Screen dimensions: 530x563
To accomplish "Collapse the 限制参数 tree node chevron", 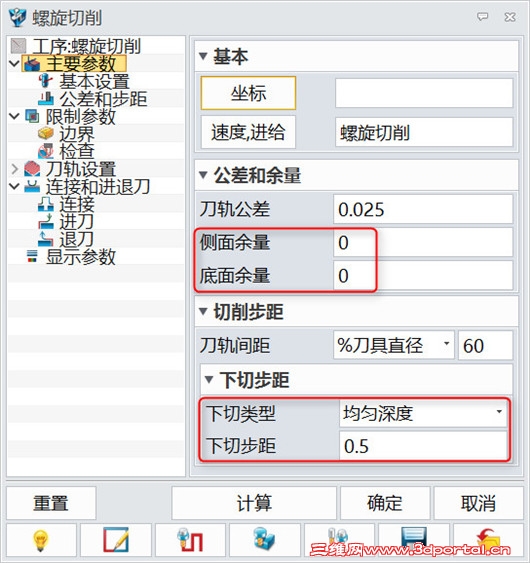I will [14, 116].
